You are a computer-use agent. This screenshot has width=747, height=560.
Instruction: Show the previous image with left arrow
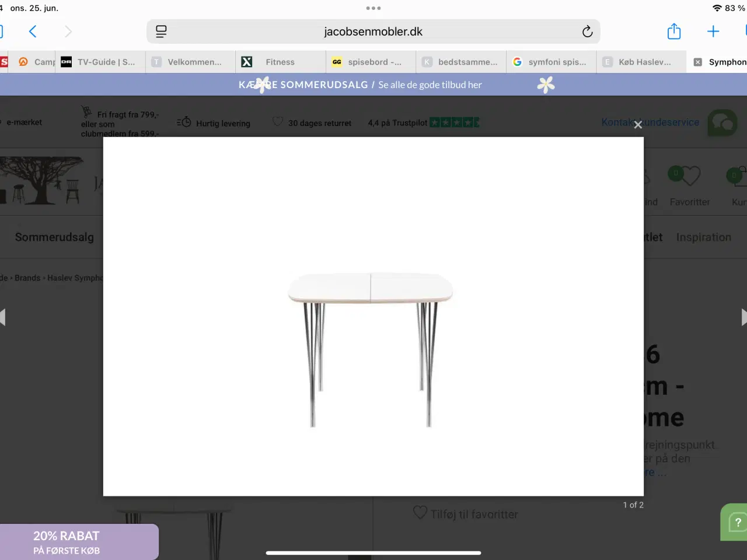coord(3,317)
